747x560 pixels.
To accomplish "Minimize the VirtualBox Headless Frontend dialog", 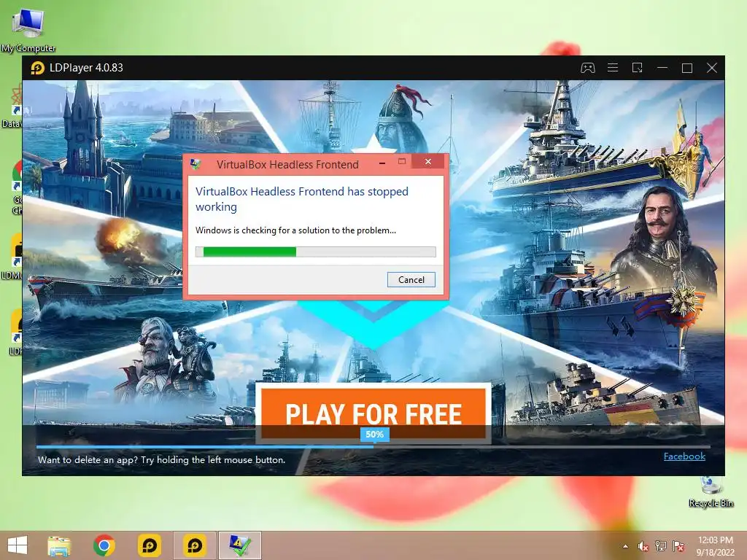I will tap(382, 163).
